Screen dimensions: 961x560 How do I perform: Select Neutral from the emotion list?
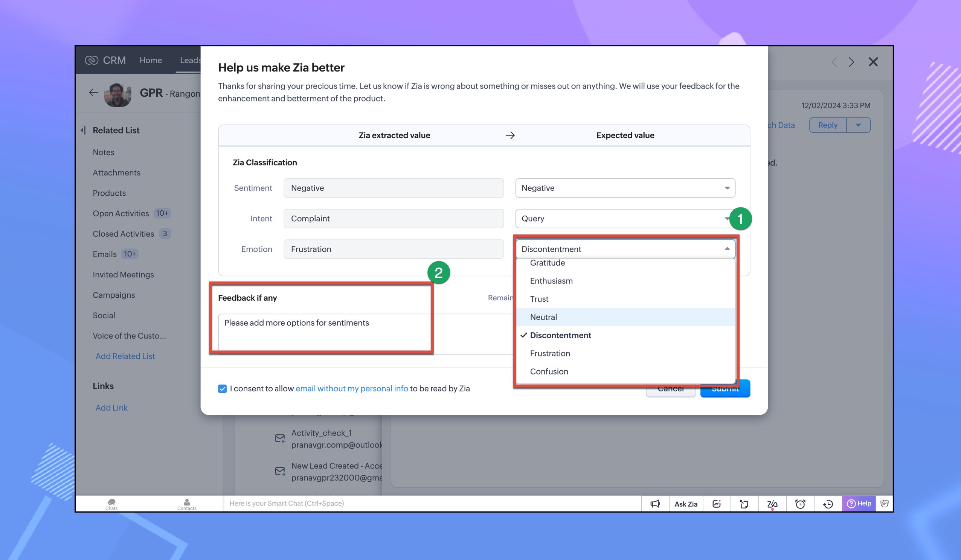coord(543,317)
